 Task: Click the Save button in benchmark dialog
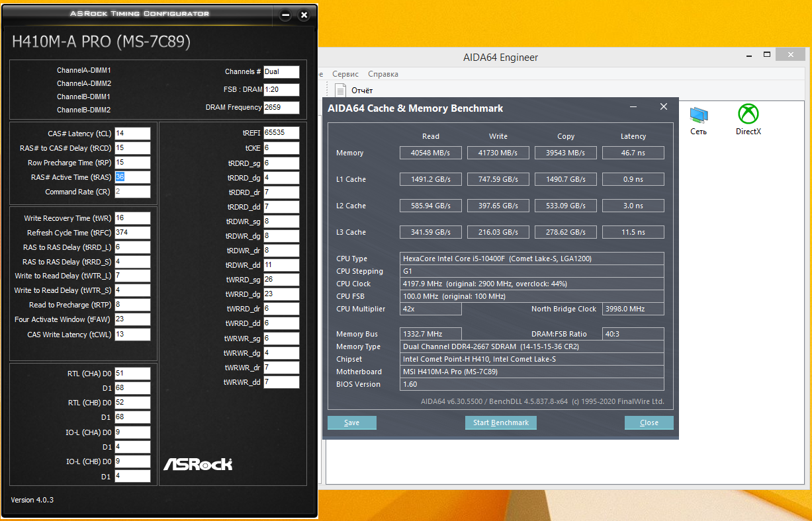pyautogui.click(x=352, y=422)
